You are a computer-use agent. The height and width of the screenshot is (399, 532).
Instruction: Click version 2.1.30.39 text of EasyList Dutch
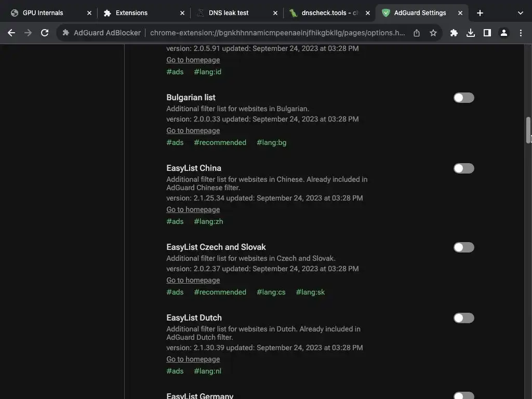point(195,348)
